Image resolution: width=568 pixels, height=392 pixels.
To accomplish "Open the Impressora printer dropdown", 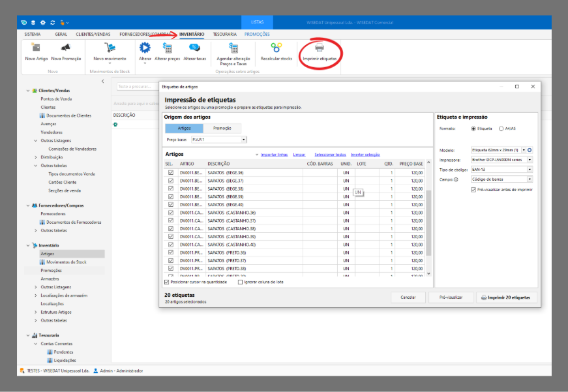I will click(x=530, y=160).
